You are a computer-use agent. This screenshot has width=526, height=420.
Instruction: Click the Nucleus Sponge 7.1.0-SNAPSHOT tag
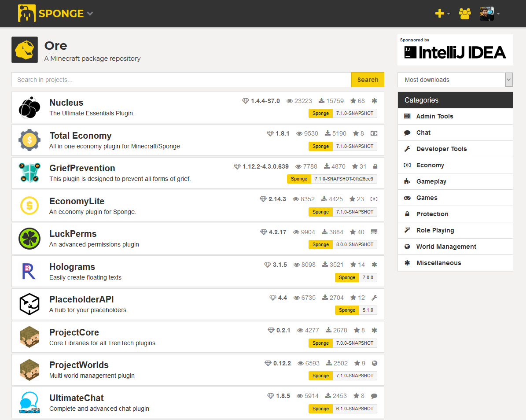coord(343,114)
